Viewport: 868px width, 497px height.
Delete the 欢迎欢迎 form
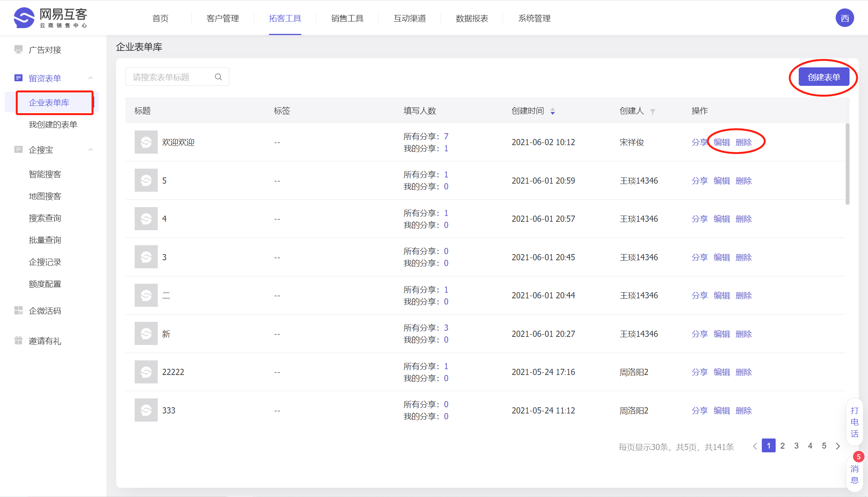pyautogui.click(x=743, y=142)
